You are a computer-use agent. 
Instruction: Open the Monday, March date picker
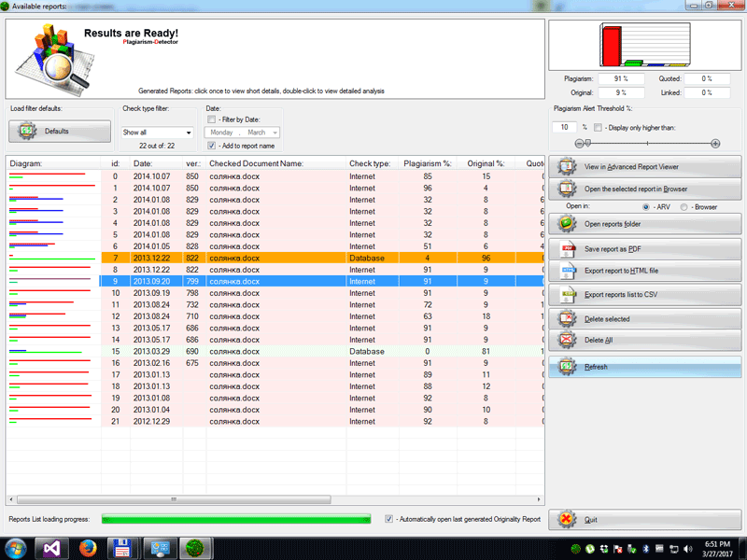[x=242, y=133]
